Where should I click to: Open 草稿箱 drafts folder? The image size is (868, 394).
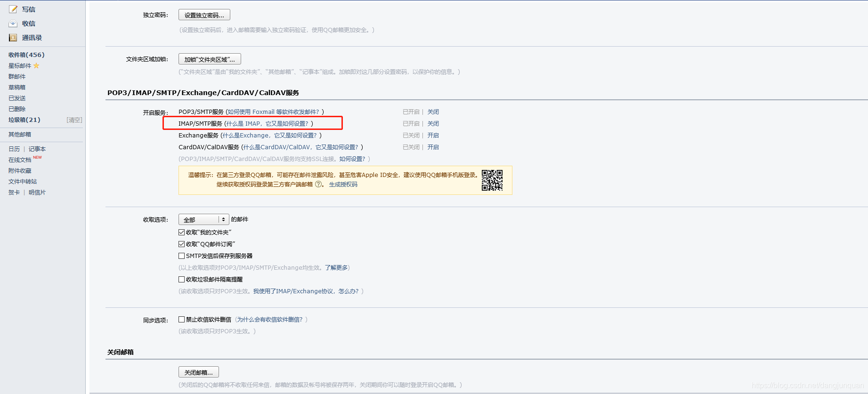pyautogui.click(x=17, y=88)
